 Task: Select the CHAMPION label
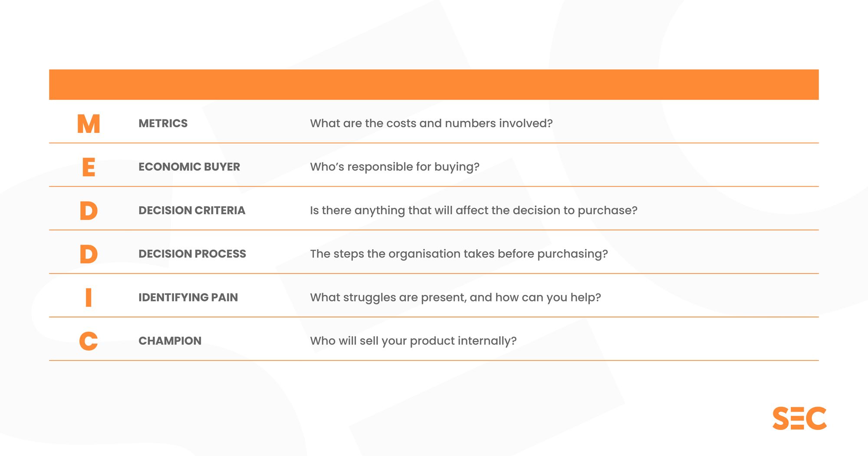click(170, 341)
